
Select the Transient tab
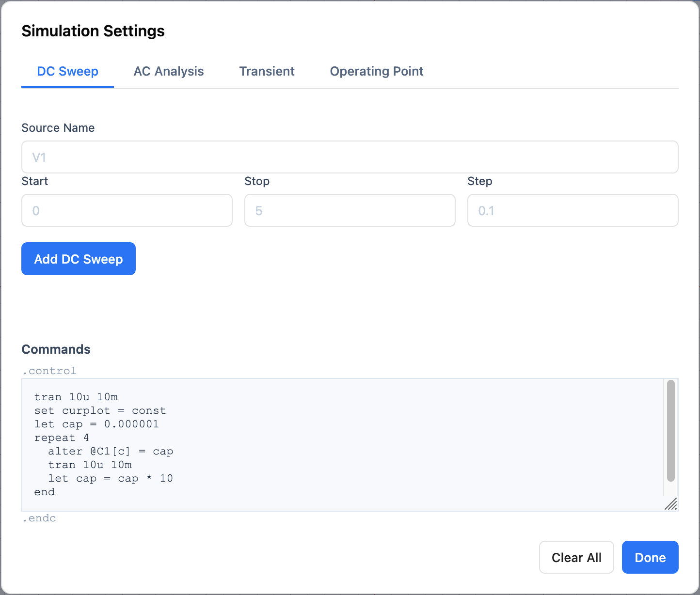(267, 71)
